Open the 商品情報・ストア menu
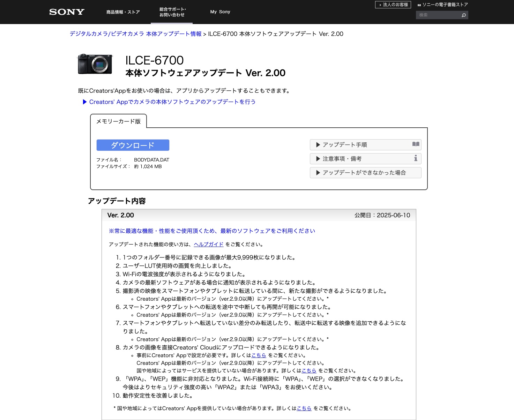Image resolution: width=514 pixels, height=420 pixels. tap(123, 12)
